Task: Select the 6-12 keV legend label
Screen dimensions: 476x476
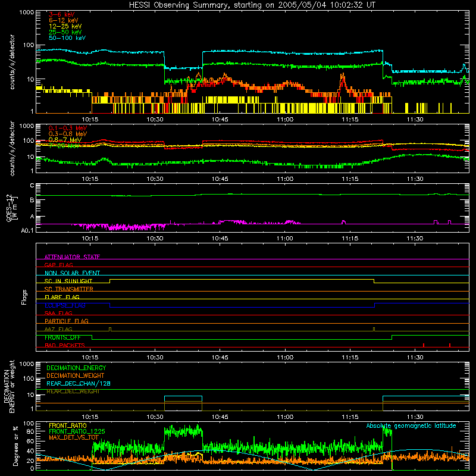Action: pyautogui.click(x=64, y=20)
